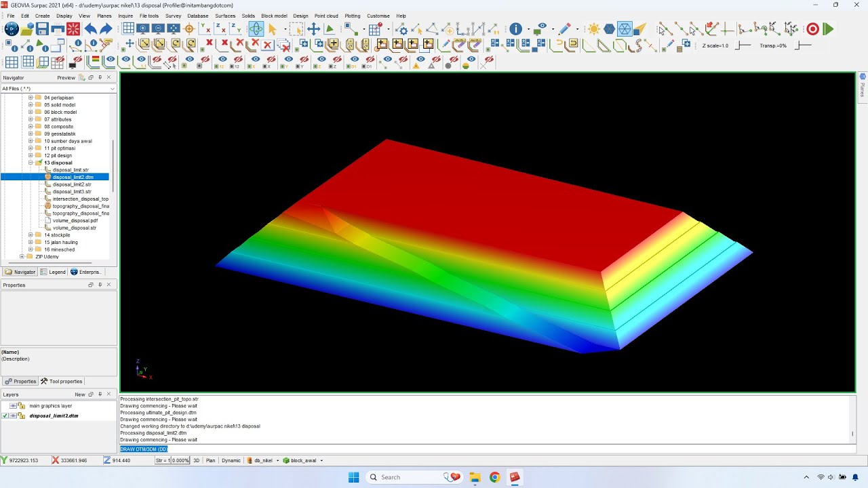Activate the orbit rotate view tool
868x488 pixels.
click(x=256, y=29)
